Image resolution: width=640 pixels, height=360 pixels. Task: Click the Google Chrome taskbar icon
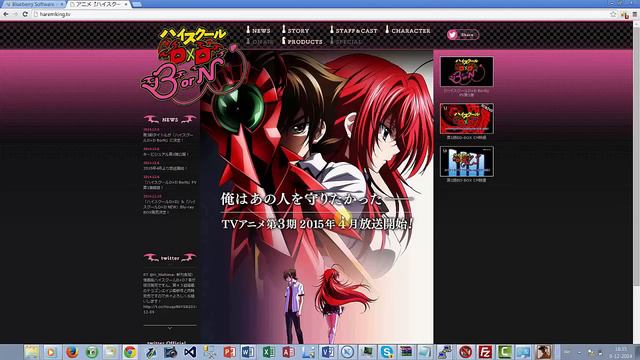pyautogui.click(x=130, y=352)
